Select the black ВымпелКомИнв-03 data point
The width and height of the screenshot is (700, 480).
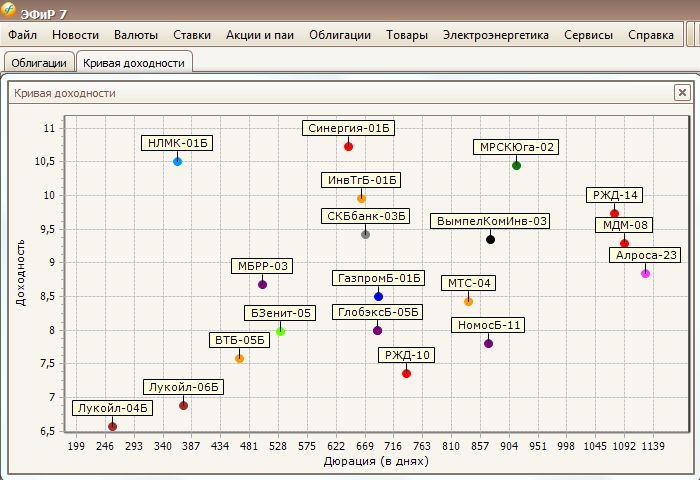(x=490, y=239)
